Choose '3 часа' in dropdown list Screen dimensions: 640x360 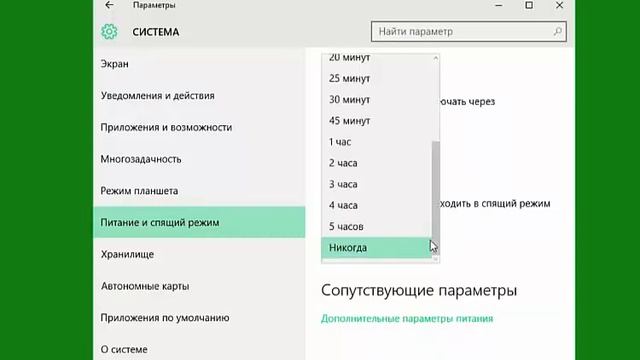(376, 184)
